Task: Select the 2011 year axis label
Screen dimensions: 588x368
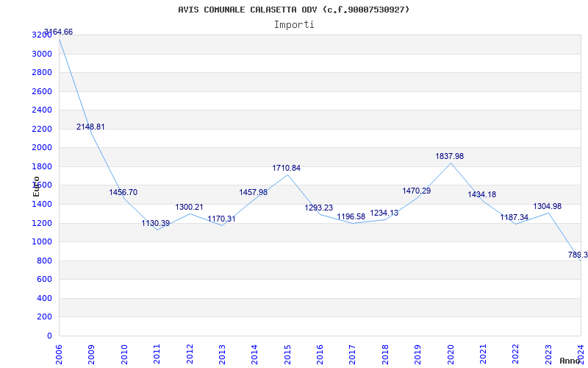Action: [157, 355]
